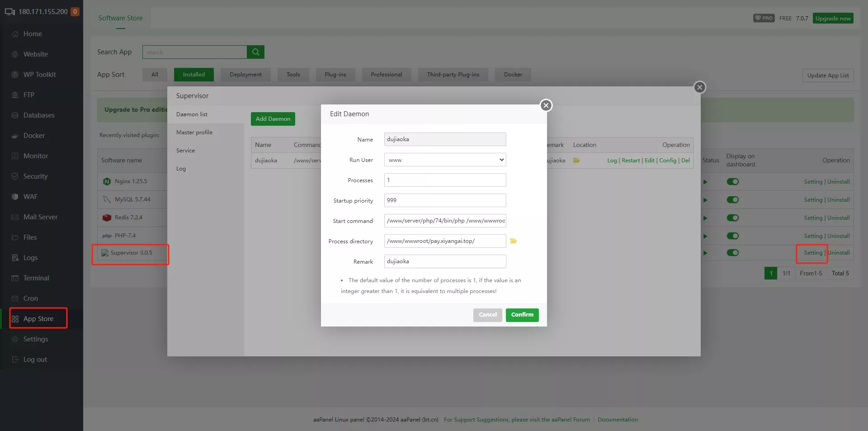
Task: Select the Master profile menu item
Action: tap(194, 133)
